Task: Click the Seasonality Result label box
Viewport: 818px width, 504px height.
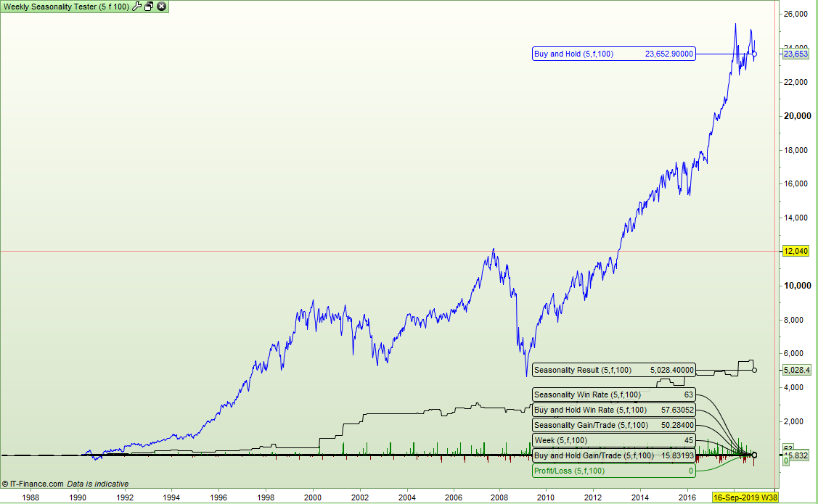Action: (x=612, y=370)
